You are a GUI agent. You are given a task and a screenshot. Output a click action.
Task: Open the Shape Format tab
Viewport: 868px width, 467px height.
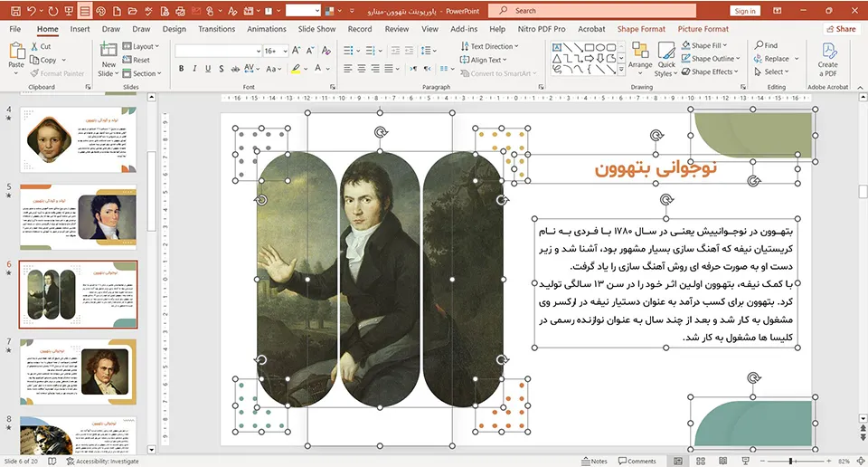pyautogui.click(x=641, y=29)
